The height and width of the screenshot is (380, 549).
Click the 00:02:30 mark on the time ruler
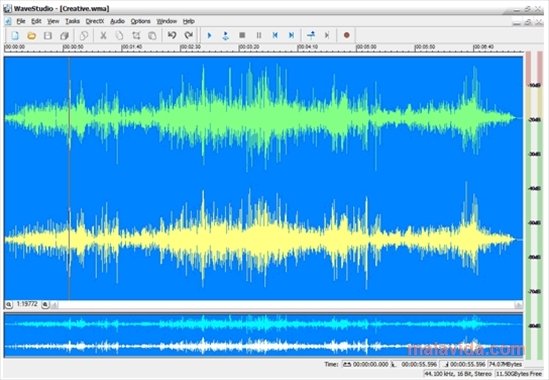point(190,47)
